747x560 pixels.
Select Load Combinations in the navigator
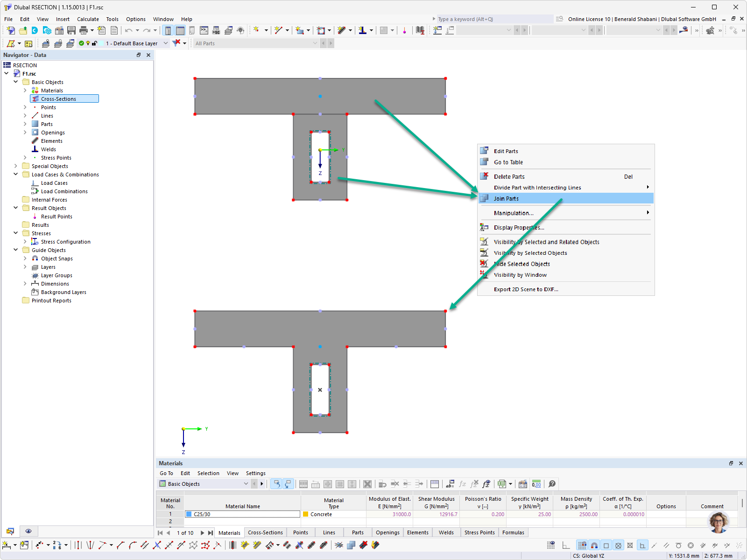64,191
